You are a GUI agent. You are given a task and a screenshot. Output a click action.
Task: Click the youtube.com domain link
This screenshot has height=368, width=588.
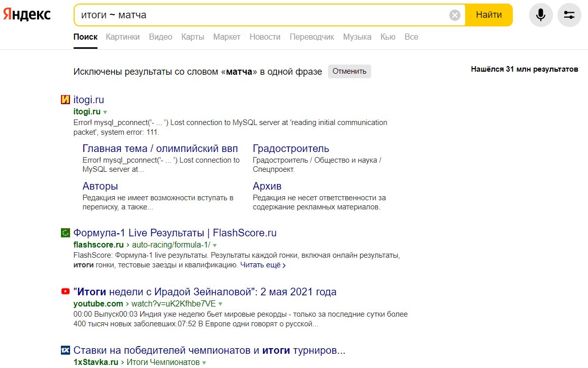[98, 303]
